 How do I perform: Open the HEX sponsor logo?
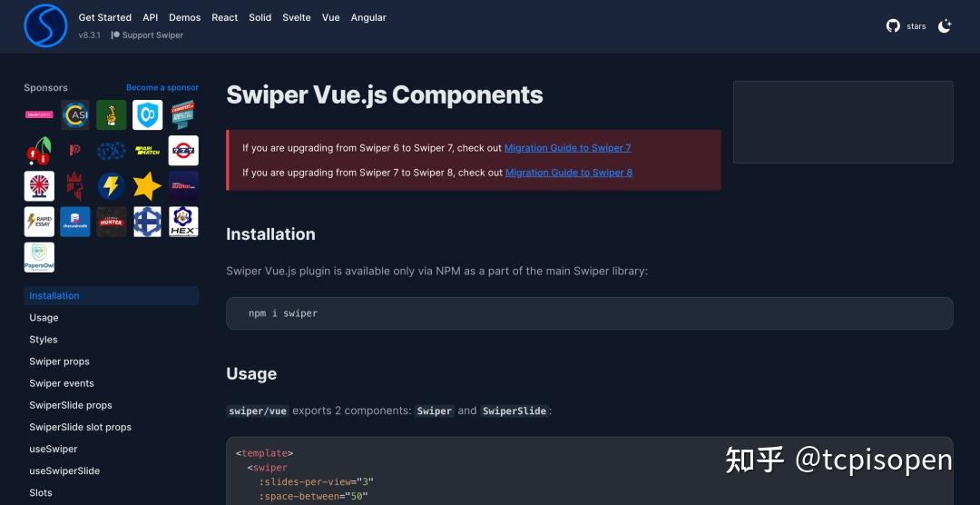coord(183,222)
